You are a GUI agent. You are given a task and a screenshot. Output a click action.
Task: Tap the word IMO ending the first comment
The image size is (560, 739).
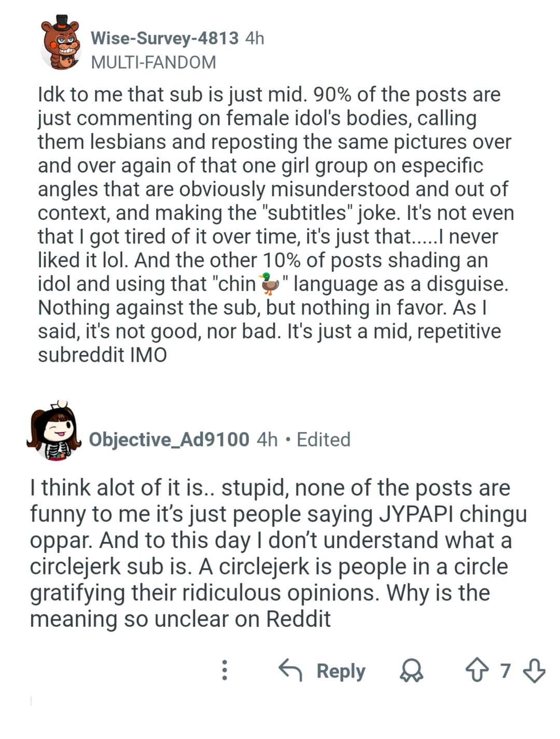click(x=147, y=355)
